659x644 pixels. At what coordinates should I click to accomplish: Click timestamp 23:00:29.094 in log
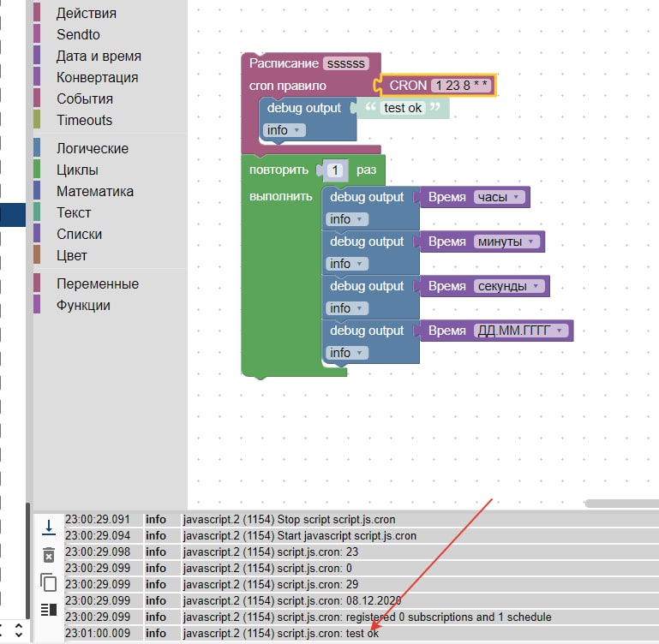(x=98, y=535)
